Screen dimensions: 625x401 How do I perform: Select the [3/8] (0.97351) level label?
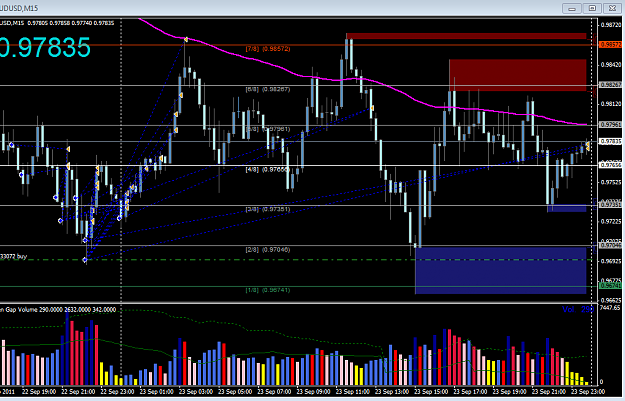[268, 209]
